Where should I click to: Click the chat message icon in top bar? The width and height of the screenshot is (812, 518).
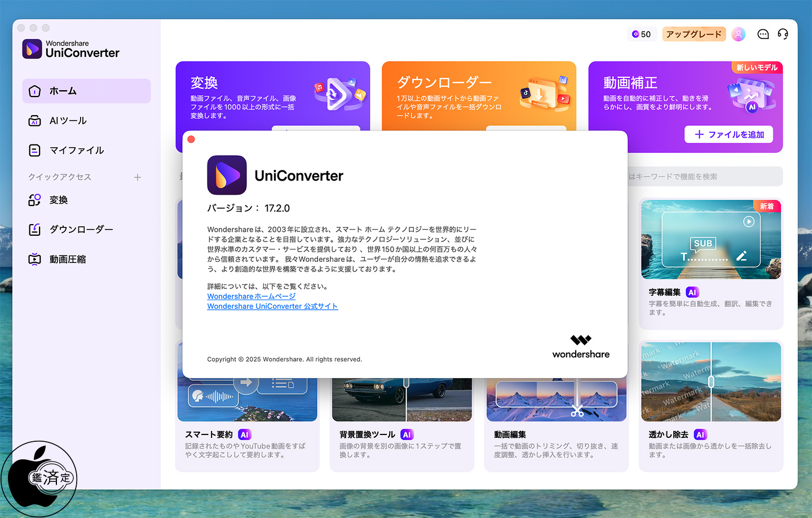(x=763, y=34)
